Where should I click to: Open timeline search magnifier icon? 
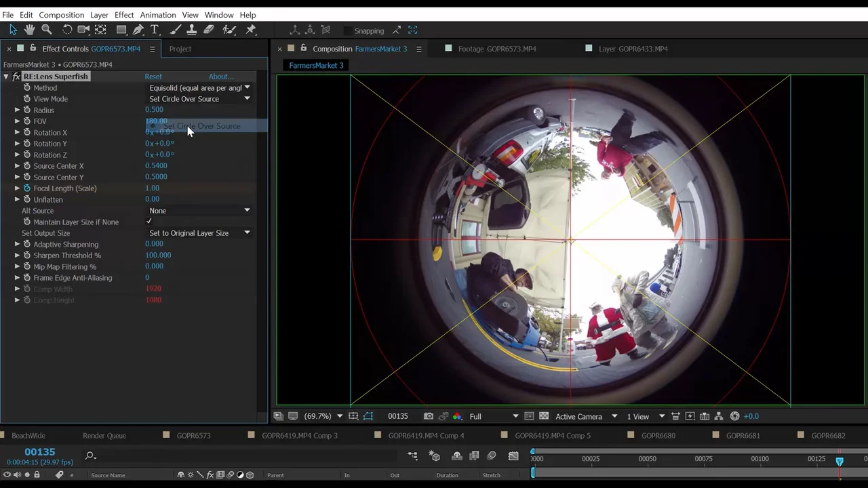coord(90,455)
